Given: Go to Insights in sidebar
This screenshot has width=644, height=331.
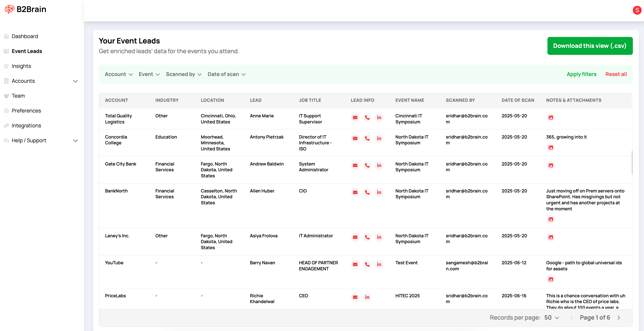Looking at the screenshot, I should tap(21, 66).
